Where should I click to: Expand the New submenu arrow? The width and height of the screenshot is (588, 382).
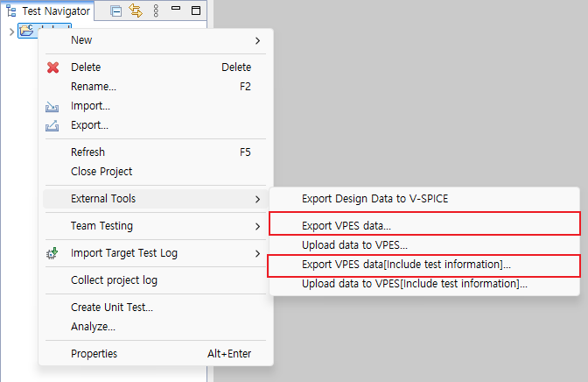point(257,40)
